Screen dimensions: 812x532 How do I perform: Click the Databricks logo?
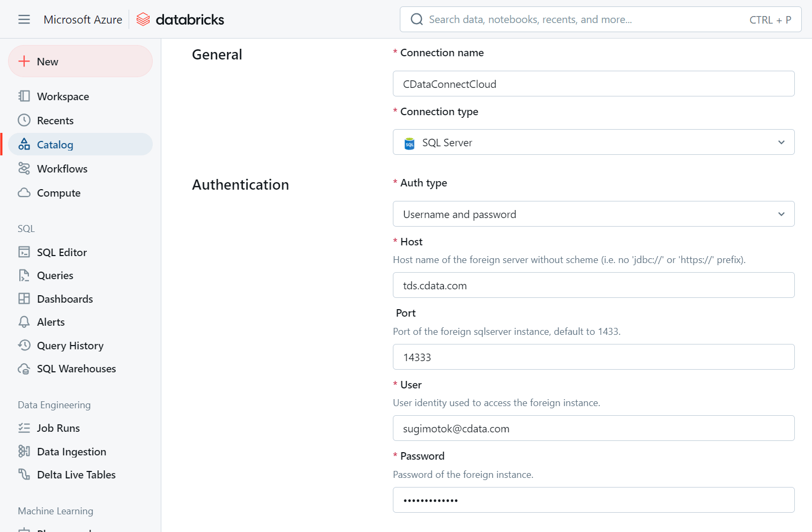click(x=180, y=19)
